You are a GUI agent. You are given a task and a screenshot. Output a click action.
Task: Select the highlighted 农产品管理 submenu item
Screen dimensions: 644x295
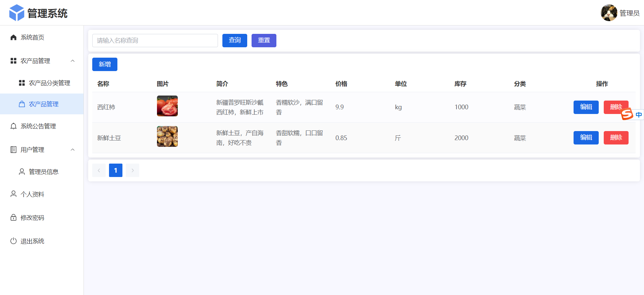coord(42,104)
